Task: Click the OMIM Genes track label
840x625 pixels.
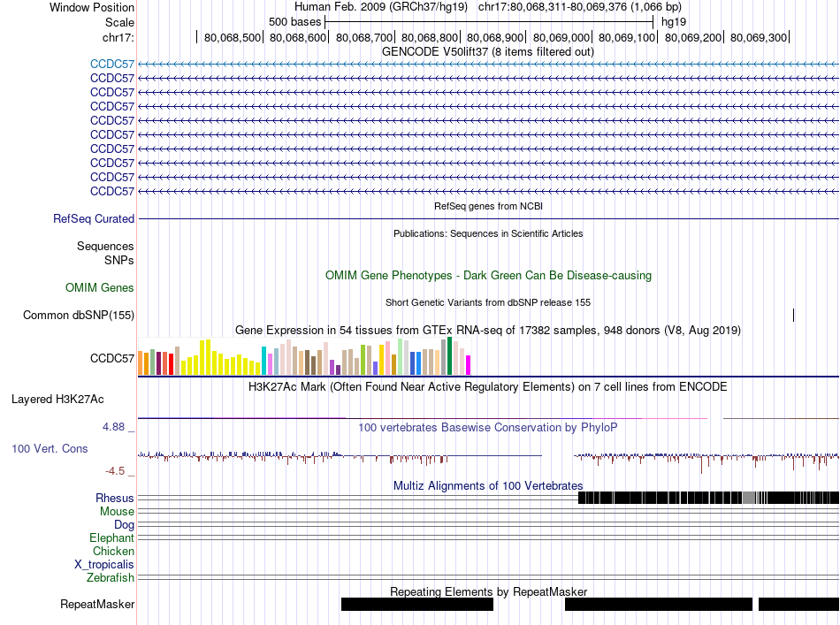Action: point(100,287)
